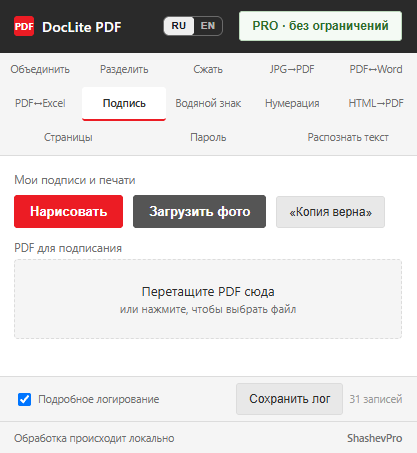Click the Обработка происходит локально status text
This screenshot has width=417, height=453.
tap(94, 438)
